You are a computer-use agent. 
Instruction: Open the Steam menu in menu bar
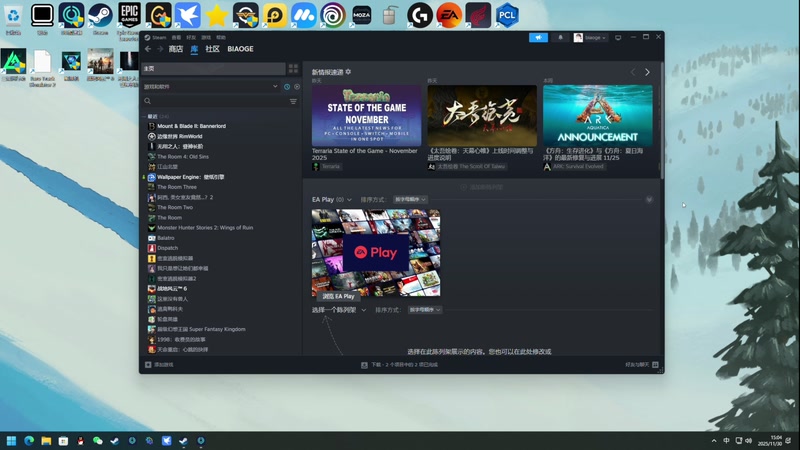pos(156,37)
